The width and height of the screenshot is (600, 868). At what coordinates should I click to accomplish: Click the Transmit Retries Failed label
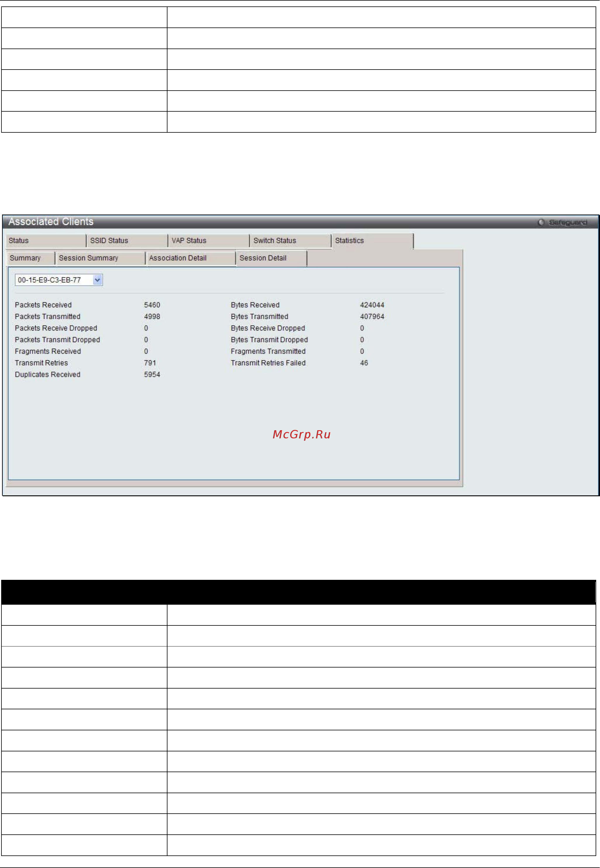(x=268, y=363)
